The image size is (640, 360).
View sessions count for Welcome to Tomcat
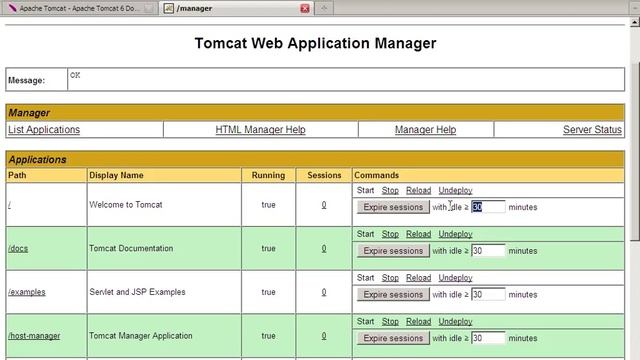[324, 205]
